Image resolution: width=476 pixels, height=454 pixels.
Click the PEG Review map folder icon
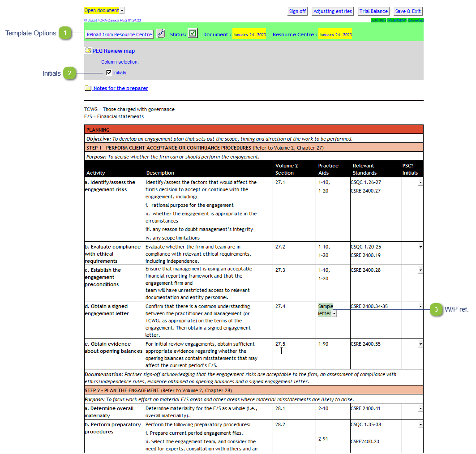[88, 51]
